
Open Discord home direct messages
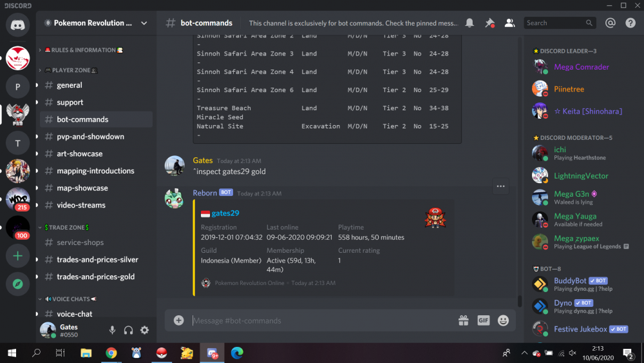pyautogui.click(x=17, y=25)
